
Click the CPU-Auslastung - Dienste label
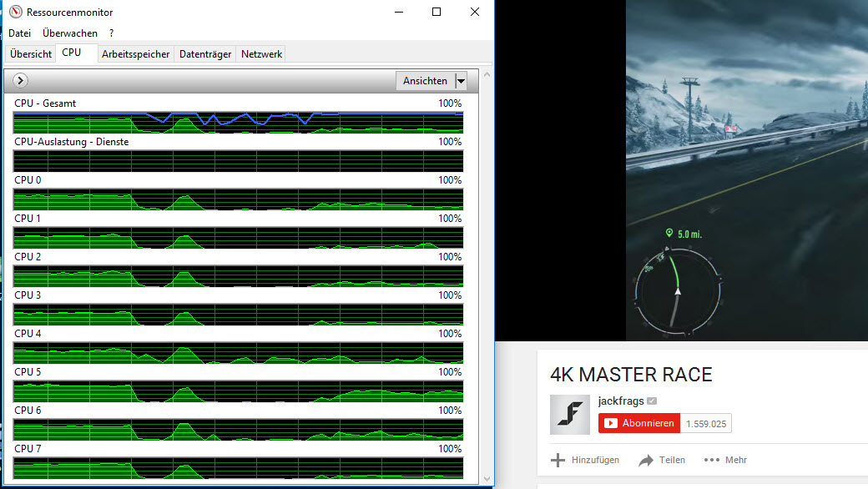pos(72,142)
